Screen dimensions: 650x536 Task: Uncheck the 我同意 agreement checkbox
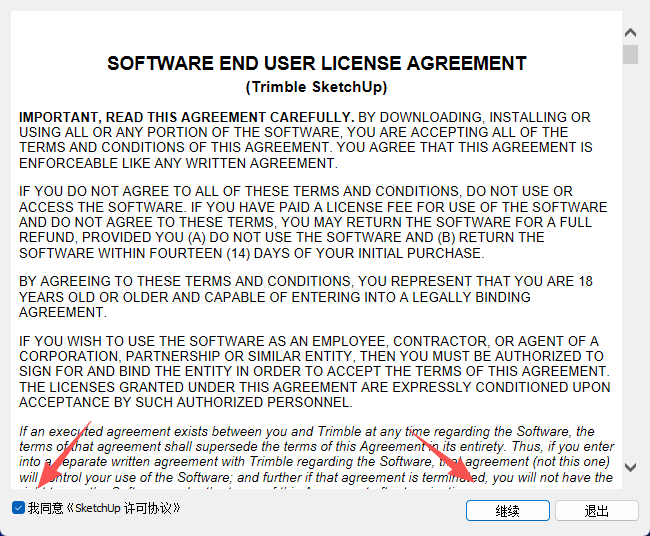[x=19, y=508]
